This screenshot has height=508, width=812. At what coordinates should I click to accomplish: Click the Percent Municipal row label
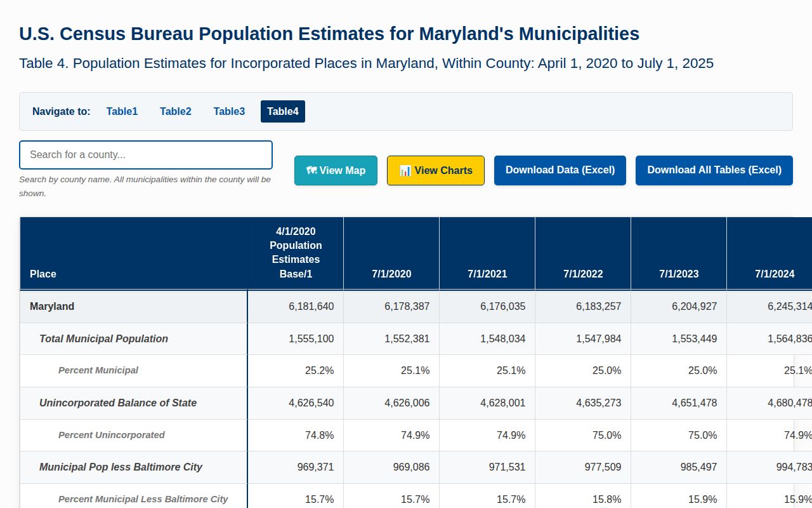(98, 370)
